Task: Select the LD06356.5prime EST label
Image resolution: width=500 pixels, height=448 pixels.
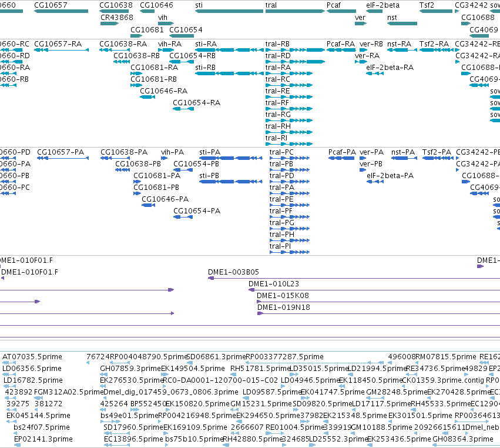Action: 32,369
